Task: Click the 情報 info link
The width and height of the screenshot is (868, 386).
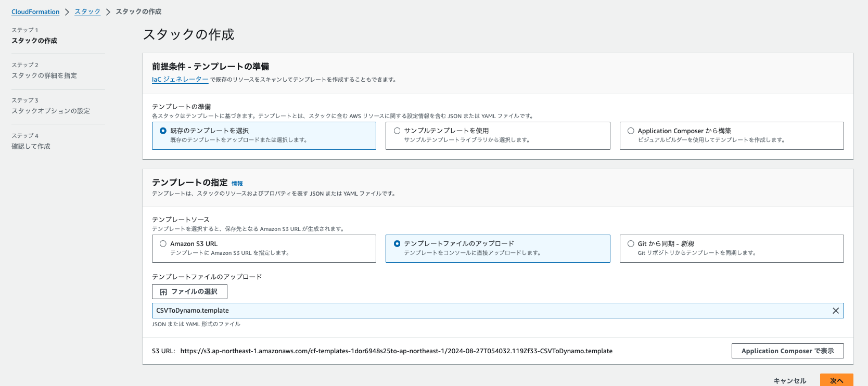Action: point(237,184)
